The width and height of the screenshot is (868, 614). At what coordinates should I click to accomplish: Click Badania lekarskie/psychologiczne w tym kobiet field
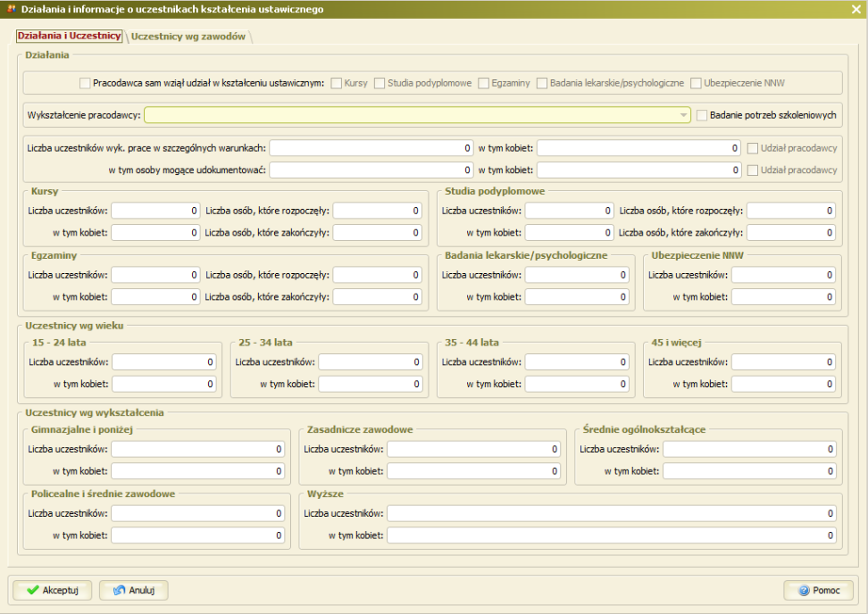(x=577, y=297)
